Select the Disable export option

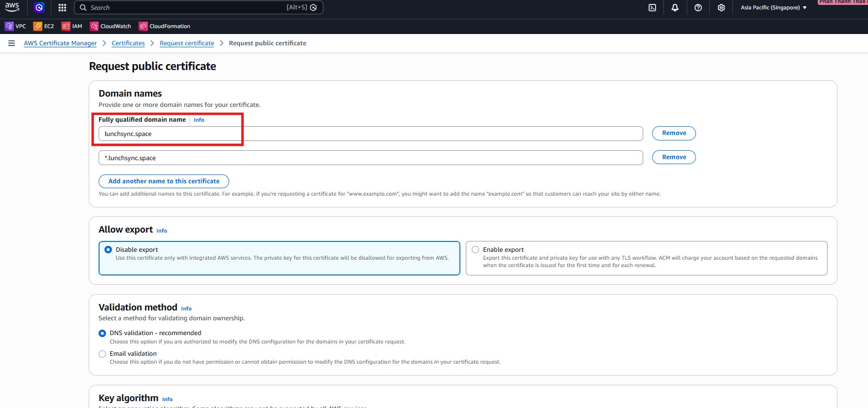(x=108, y=250)
